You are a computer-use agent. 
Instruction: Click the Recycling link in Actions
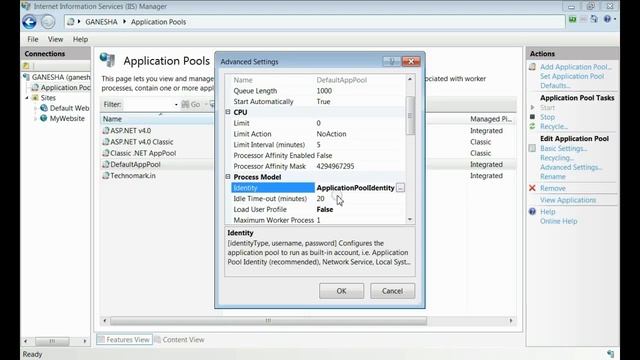[x=557, y=158]
